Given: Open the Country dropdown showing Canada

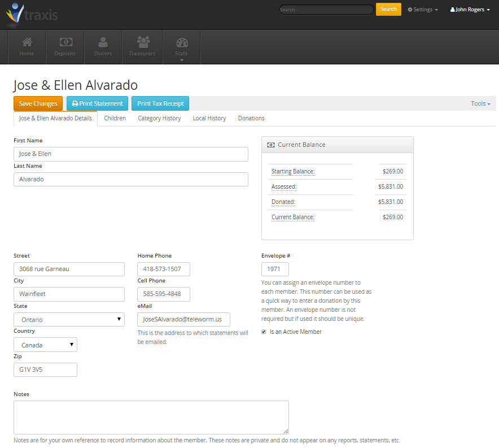Looking at the screenshot, I should point(45,345).
